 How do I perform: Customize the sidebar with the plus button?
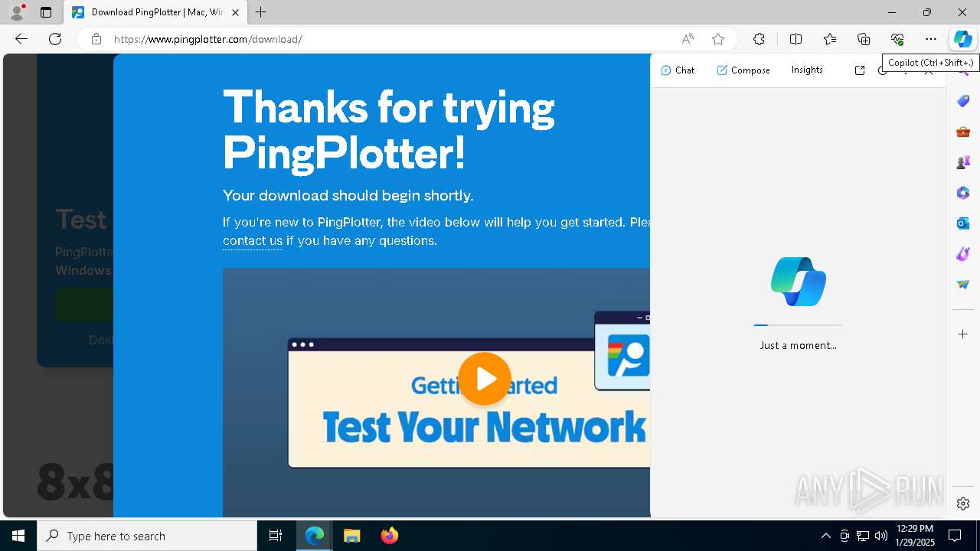tap(963, 334)
